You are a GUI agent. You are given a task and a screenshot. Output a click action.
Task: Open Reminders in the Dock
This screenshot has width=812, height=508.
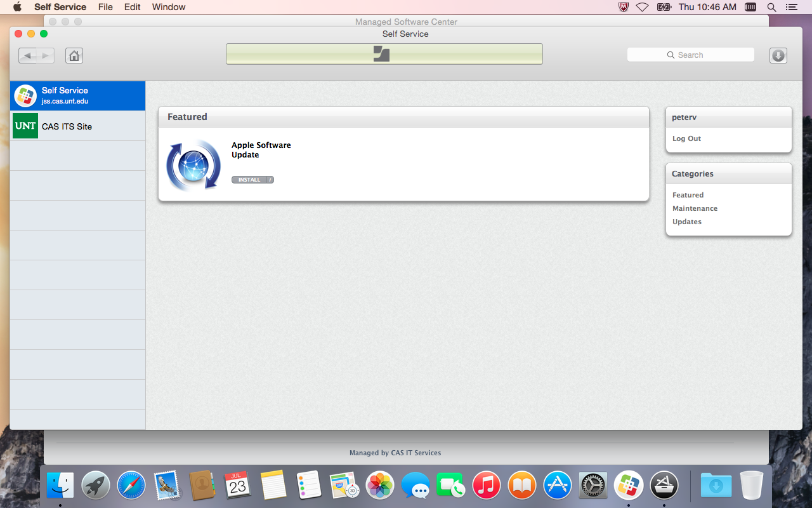tap(309, 486)
